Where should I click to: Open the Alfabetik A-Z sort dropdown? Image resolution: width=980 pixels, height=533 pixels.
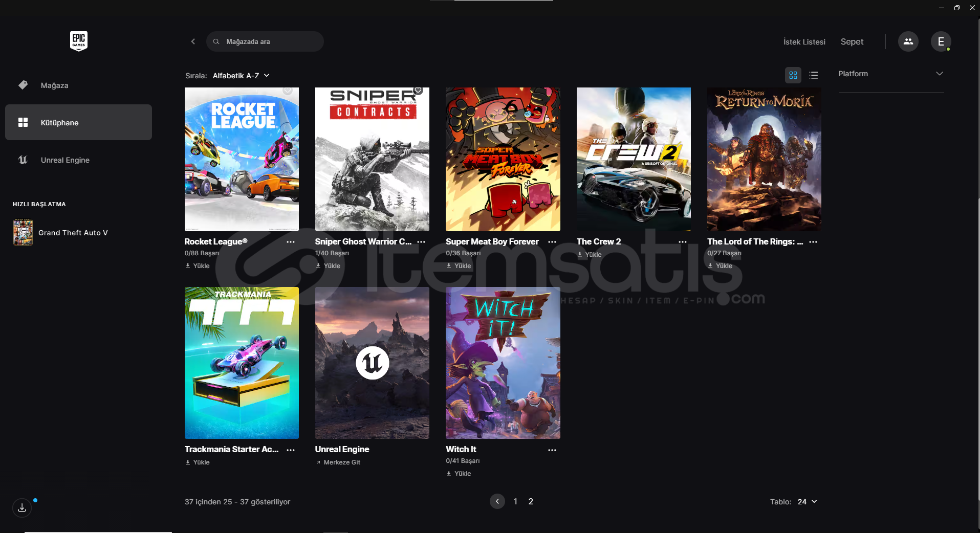click(241, 76)
